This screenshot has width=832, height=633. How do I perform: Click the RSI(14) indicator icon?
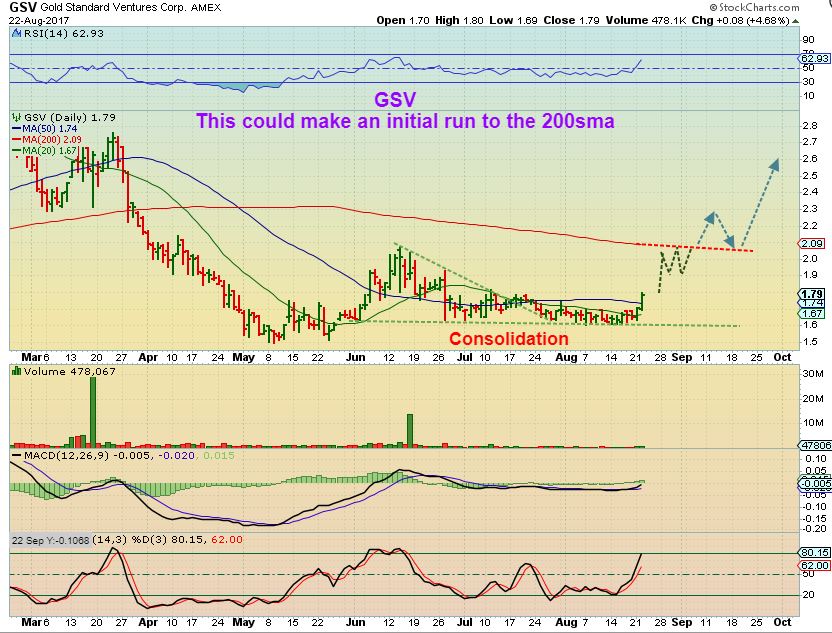[x=16, y=33]
